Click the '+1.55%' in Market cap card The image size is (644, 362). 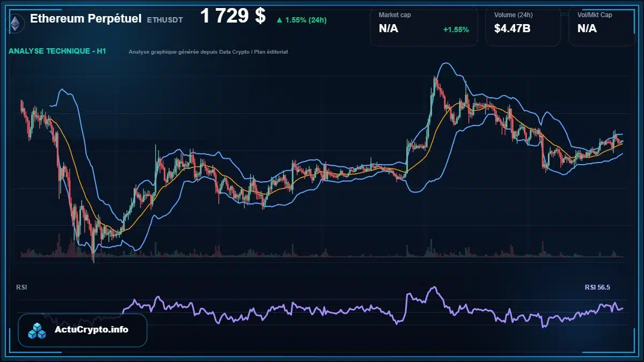(456, 29)
